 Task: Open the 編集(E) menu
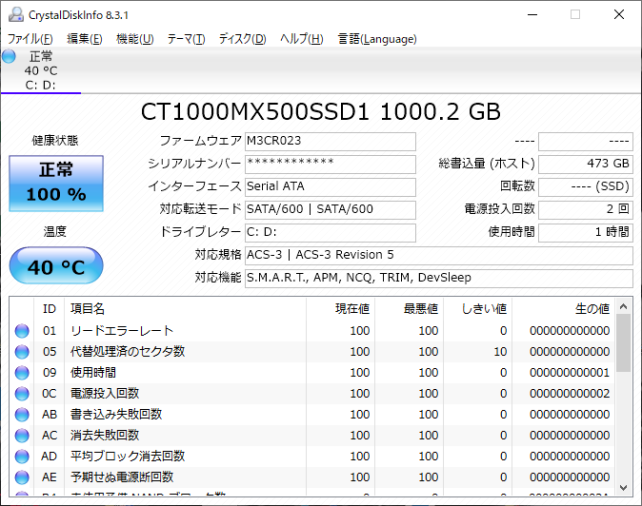pos(84,39)
